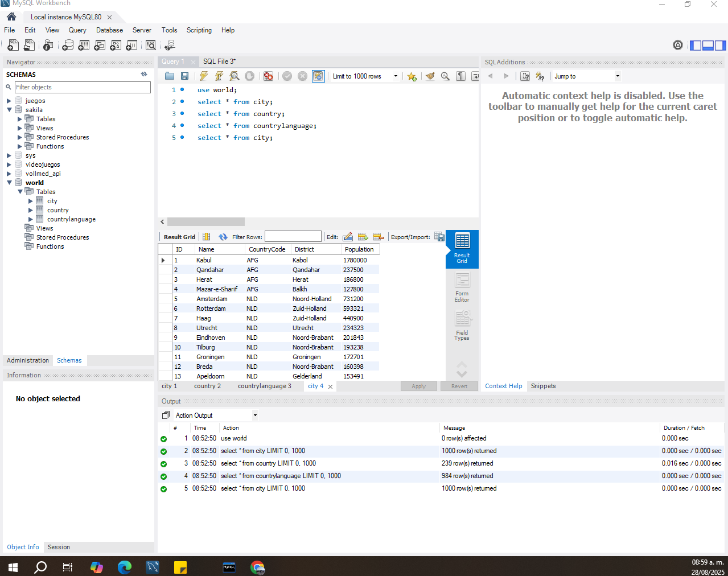
Task: Refresh result grid data icon
Action: [x=223, y=237]
